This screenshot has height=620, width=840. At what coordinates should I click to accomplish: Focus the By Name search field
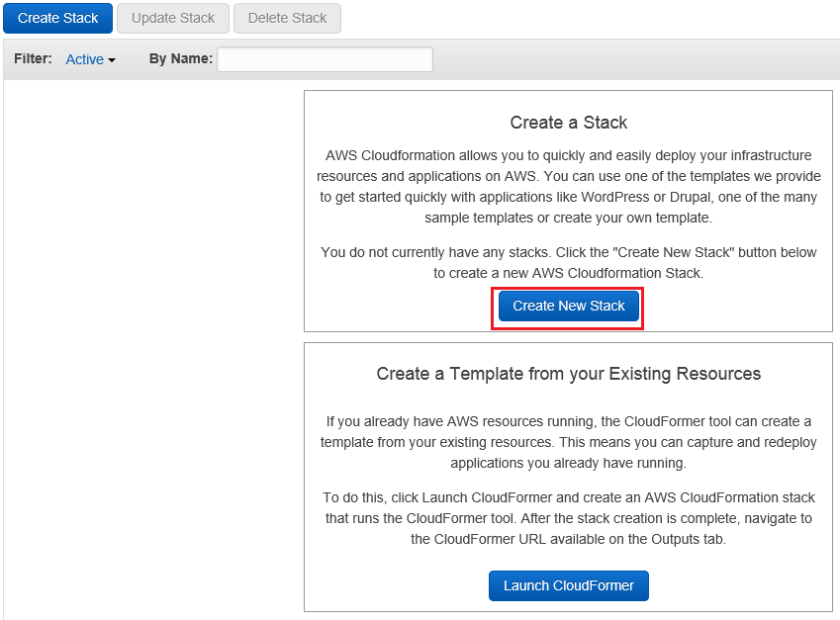point(325,59)
